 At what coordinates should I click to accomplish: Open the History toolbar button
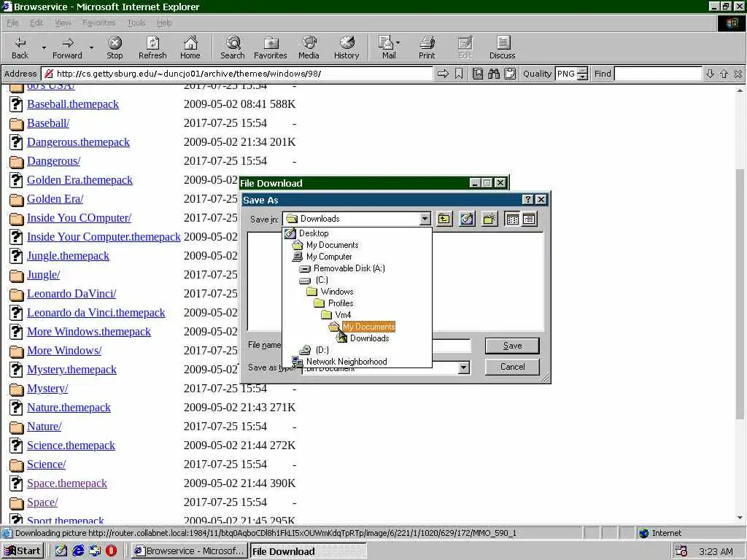click(x=347, y=47)
